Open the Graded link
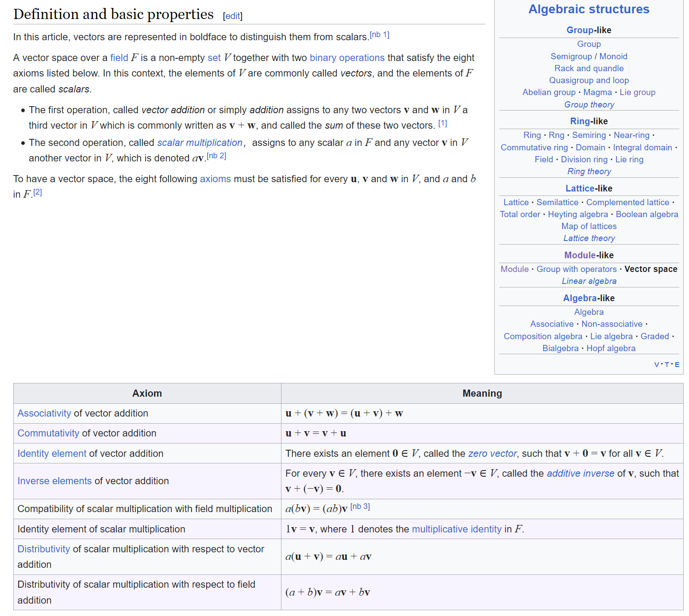 [654, 337]
